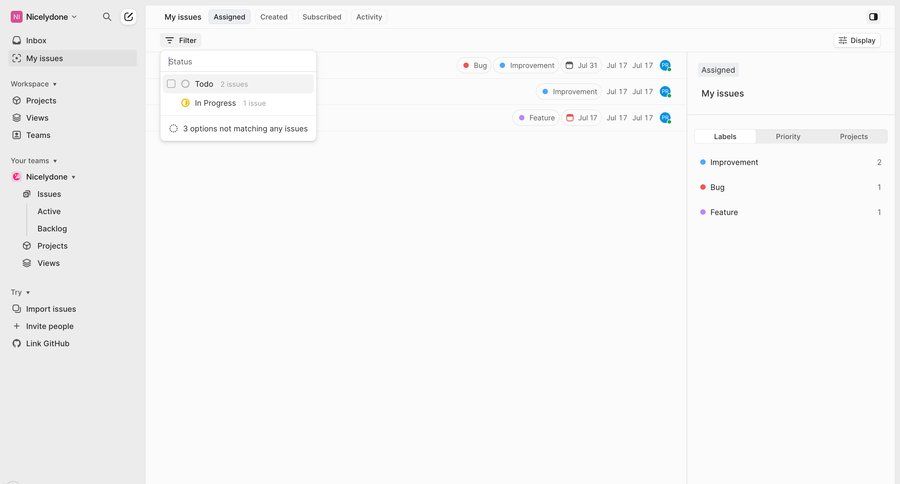Switch to the Subscribed tab

pyautogui.click(x=321, y=17)
